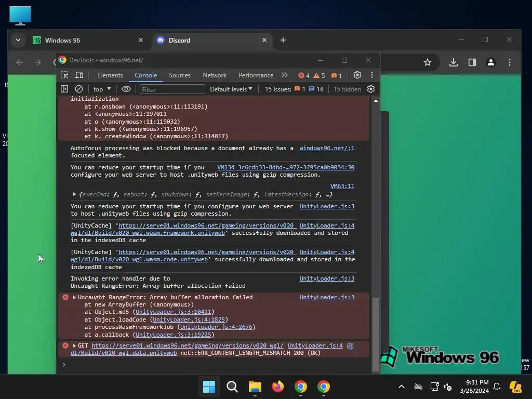Open the clock showing 9:31 PM

point(474,387)
